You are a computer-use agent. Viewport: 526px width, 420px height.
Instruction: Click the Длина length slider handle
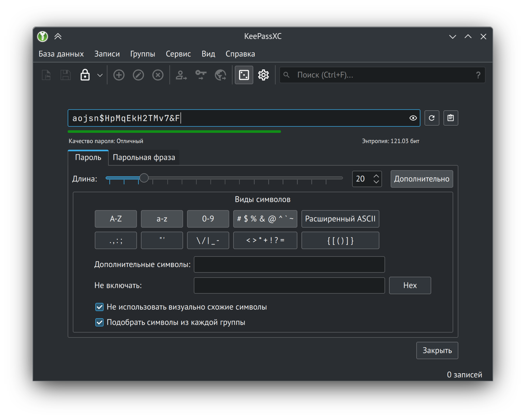click(144, 178)
